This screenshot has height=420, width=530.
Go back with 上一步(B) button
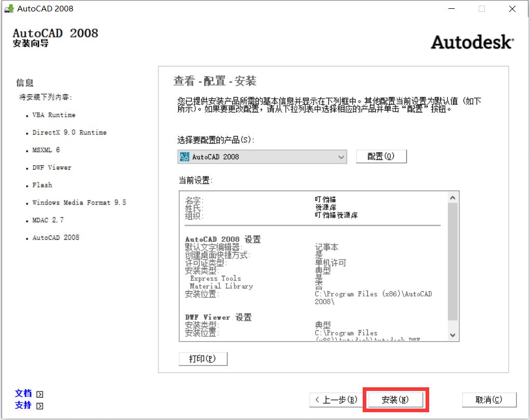(x=336, y=400)
